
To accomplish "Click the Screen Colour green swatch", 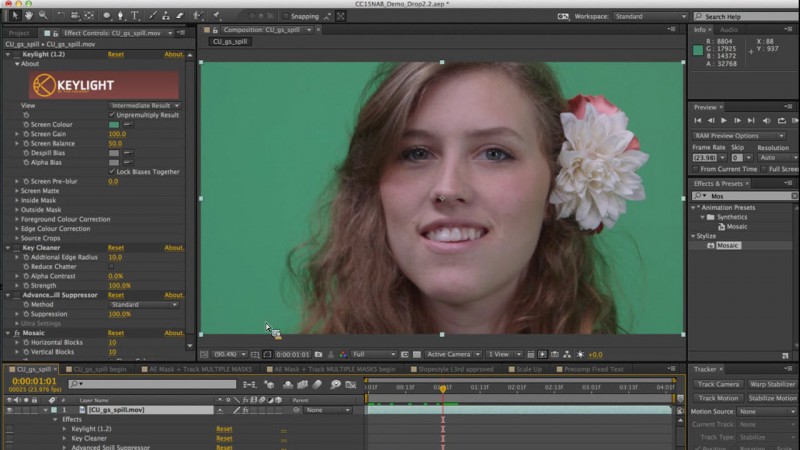I will coord(113,124).
